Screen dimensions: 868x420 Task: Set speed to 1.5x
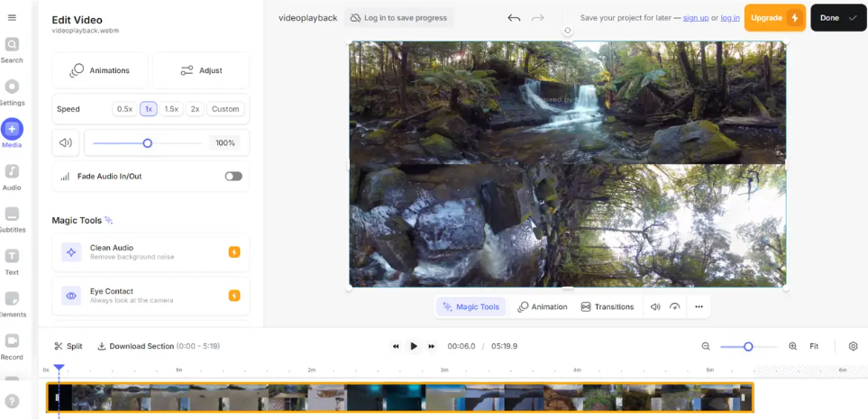[171, 109]
